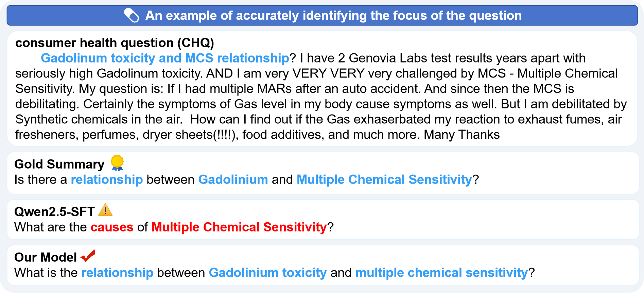
Task: Click the red checkmark next to Our Model
Action: coord(88,256)
